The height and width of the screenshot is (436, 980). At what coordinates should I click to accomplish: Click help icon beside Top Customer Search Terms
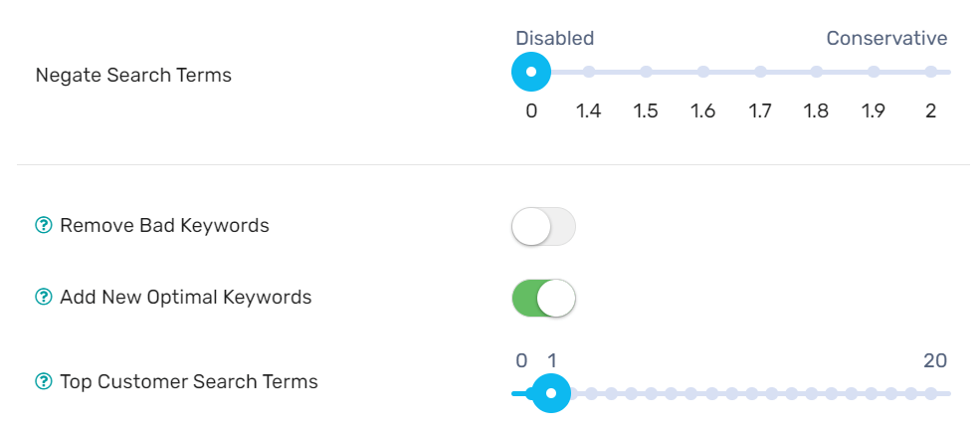43,381
